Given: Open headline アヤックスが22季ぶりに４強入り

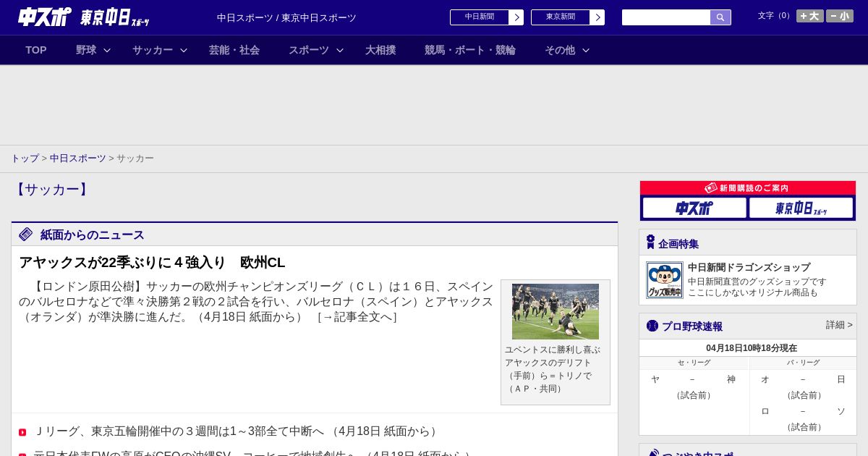Looking at the screenshot, I should (x=152, y=263).
